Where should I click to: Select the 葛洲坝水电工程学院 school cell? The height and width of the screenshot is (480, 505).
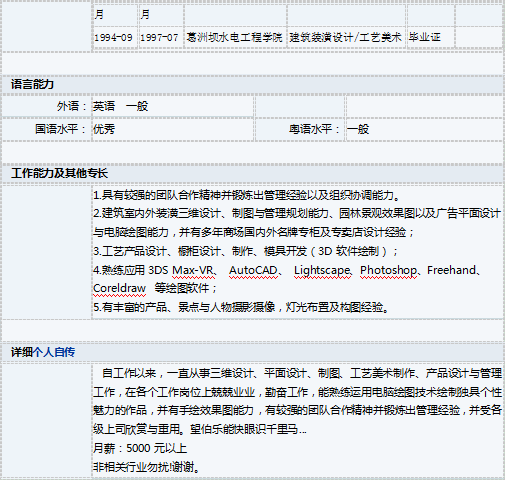click(x=234, y=38)
